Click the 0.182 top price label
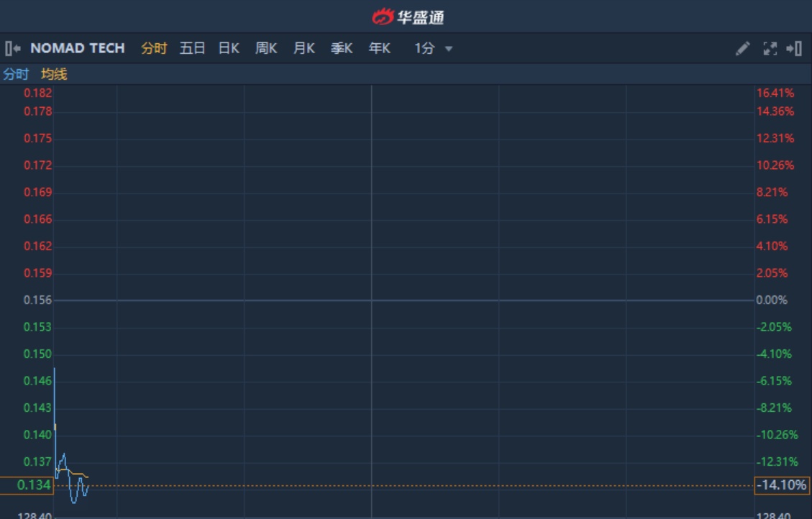812x519 pixels. coord(38,93)
